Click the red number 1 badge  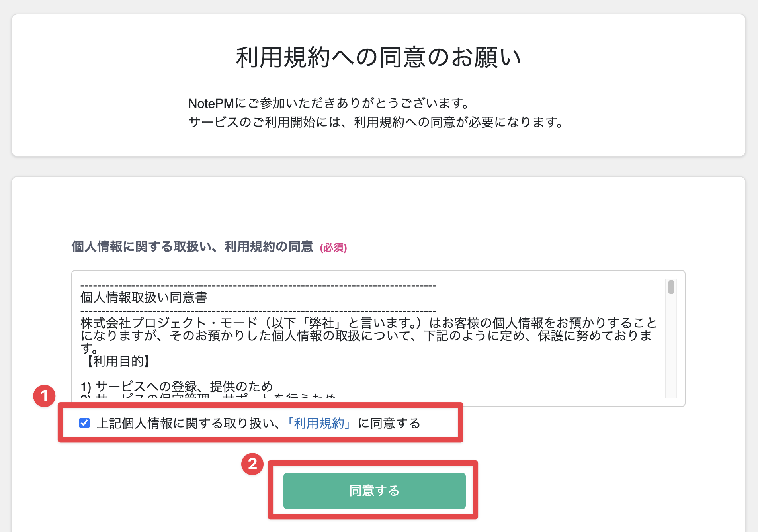(x=44, y=396)
